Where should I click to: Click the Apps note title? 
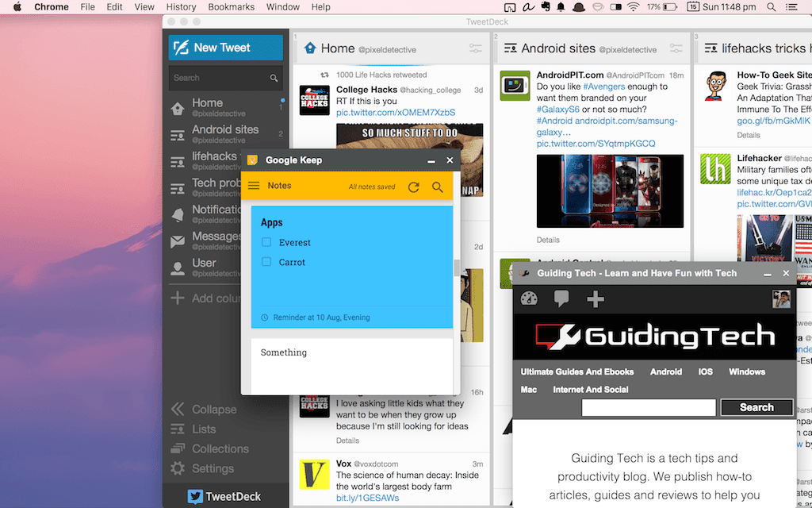[x=272, y=222]
